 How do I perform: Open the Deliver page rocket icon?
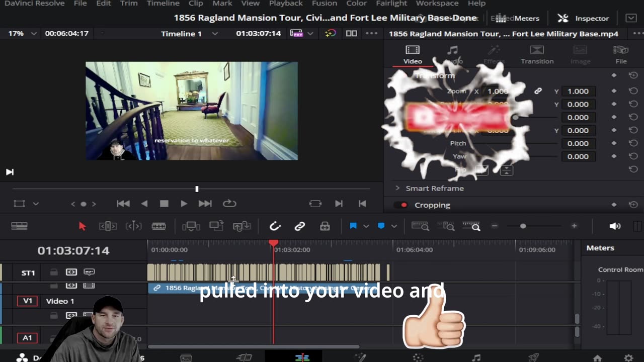534,357
